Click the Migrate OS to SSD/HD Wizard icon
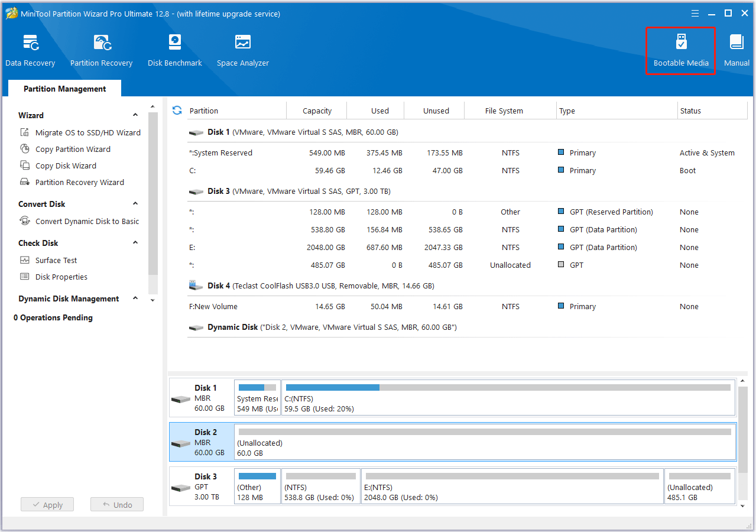The width and height of the screenshot is (756, 532). coord(25,132)
